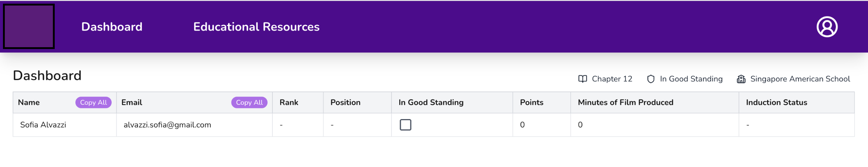The image size is (868, 167).
Task: Click the In Good Standing column header
Action: [x=431, y=102]
